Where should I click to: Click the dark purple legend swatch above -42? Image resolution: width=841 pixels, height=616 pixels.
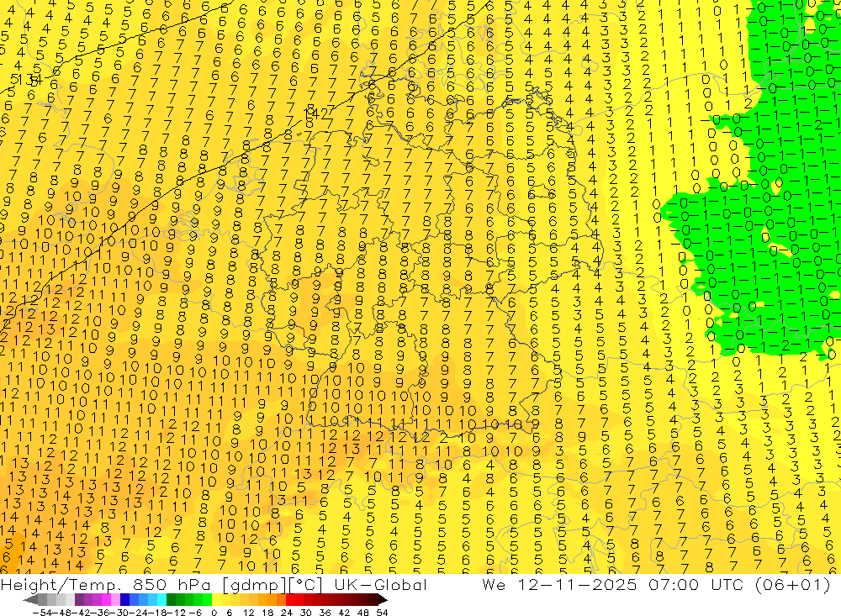79,600
